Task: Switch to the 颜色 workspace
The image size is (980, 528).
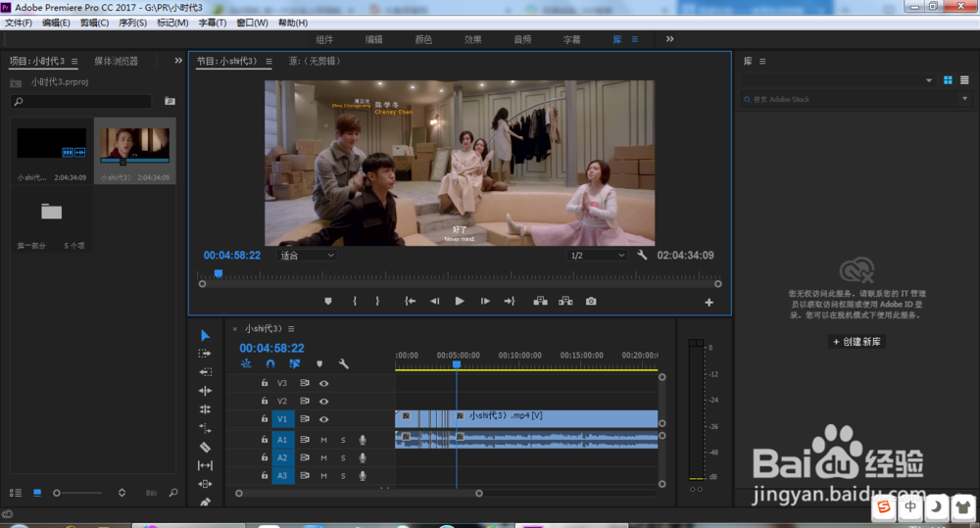Action: tap(423, 39)
